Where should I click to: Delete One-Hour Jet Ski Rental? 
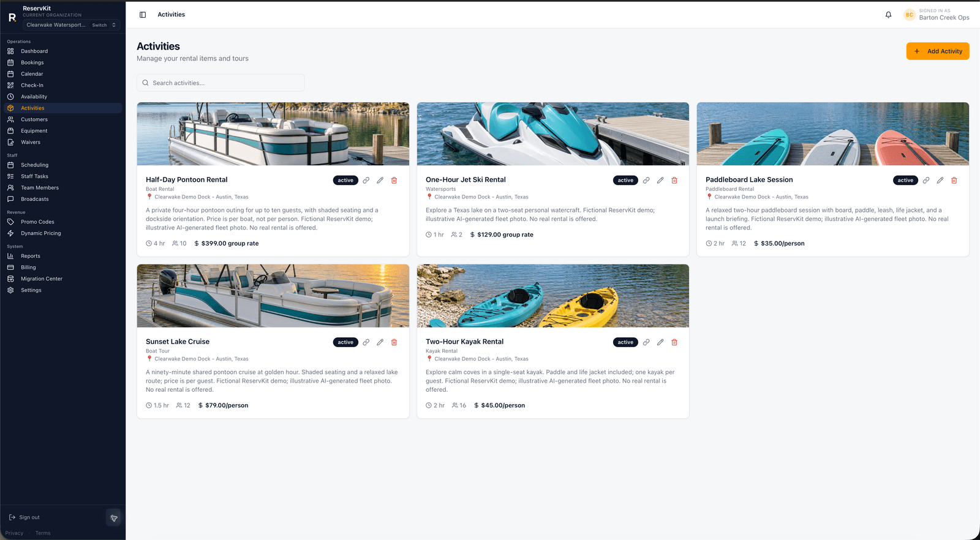[674, 181]
